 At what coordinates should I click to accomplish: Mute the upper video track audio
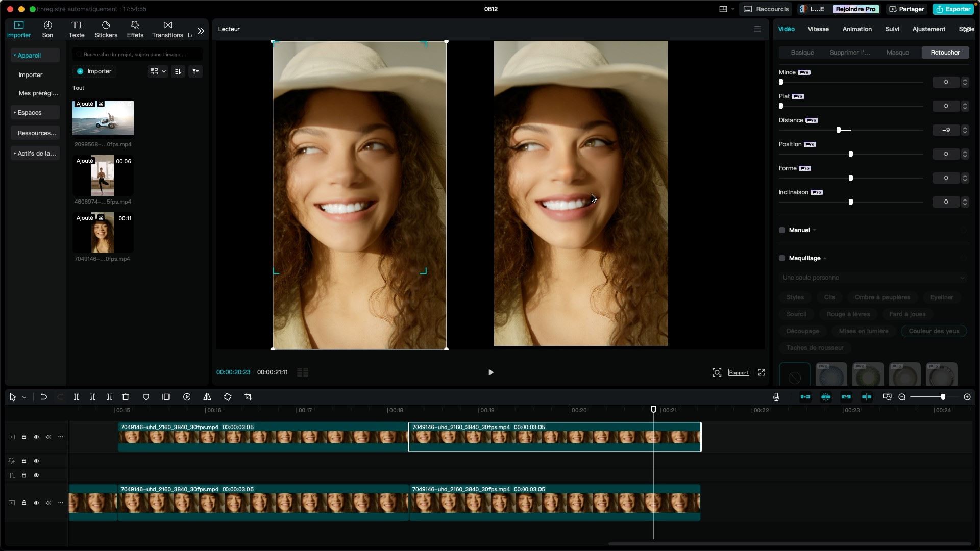tap(48, 437)
